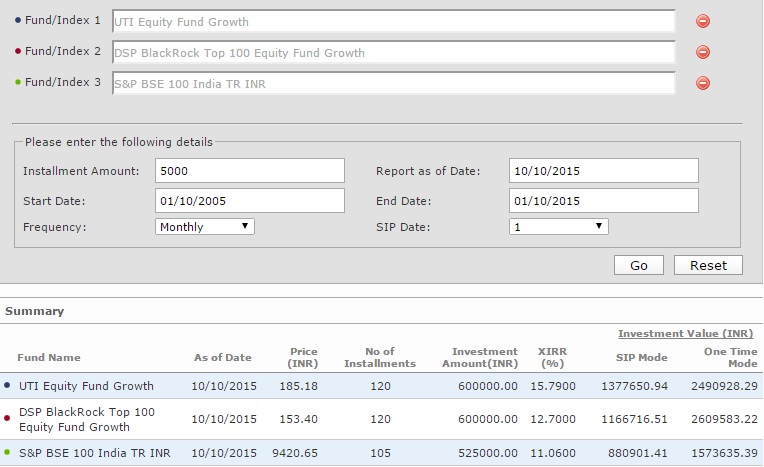Click the Report as of Date field
This screenshot has height=467, width=764.
click(x=604, y=171)
